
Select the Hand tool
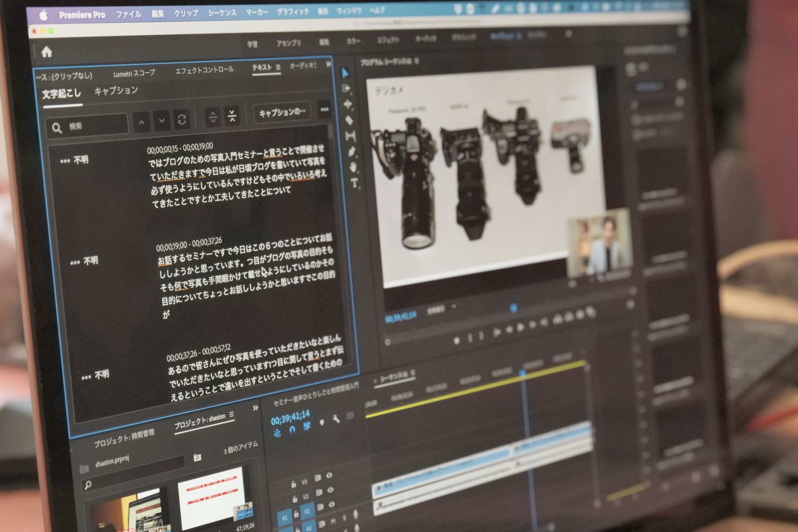[353, 167]
